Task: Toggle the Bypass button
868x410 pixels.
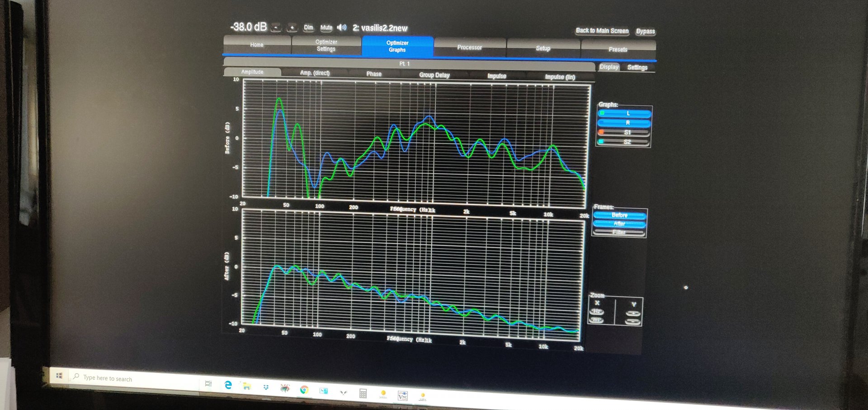Action: 645,31
